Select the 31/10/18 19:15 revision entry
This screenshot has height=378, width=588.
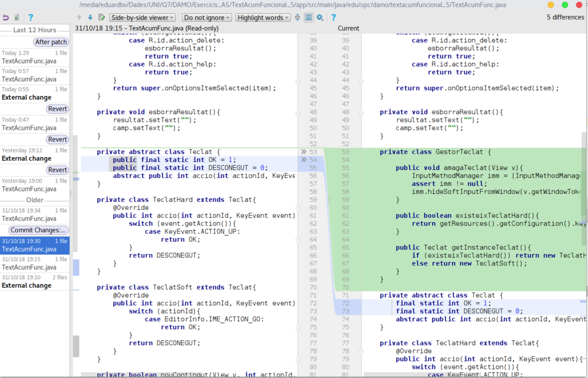34,263
